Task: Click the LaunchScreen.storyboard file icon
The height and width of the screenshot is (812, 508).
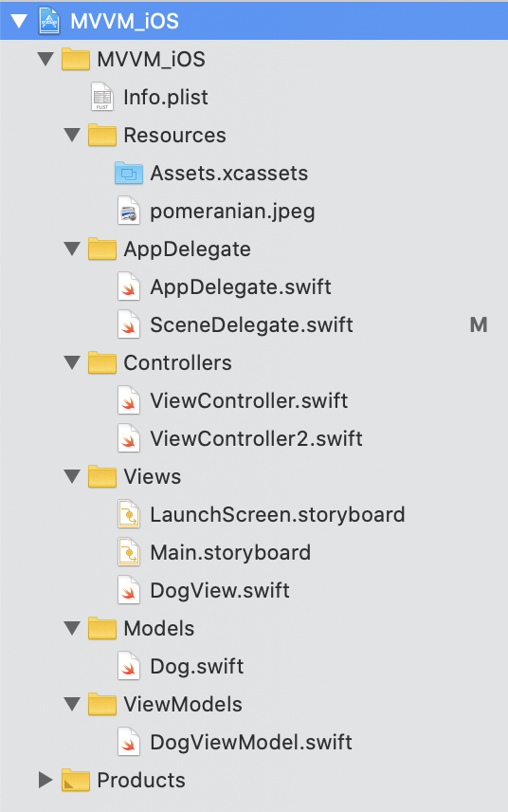Action: pyautogui.click(x=128, y=514)
